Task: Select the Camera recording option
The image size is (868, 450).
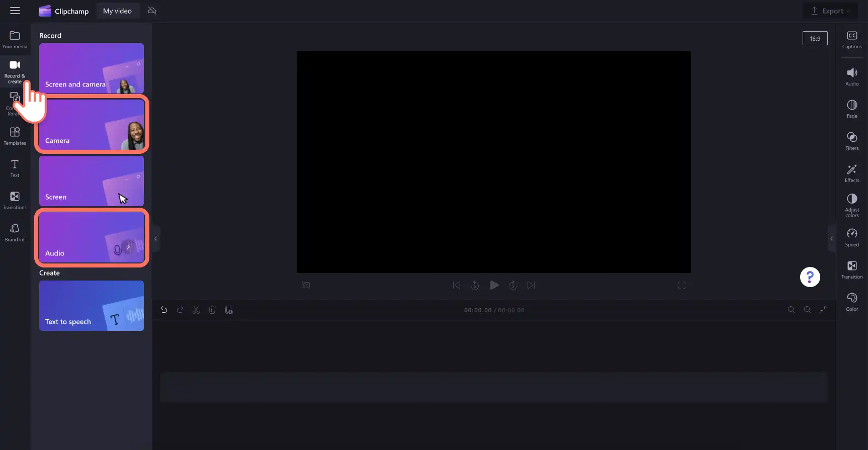Action: click(x=92, y=124)
